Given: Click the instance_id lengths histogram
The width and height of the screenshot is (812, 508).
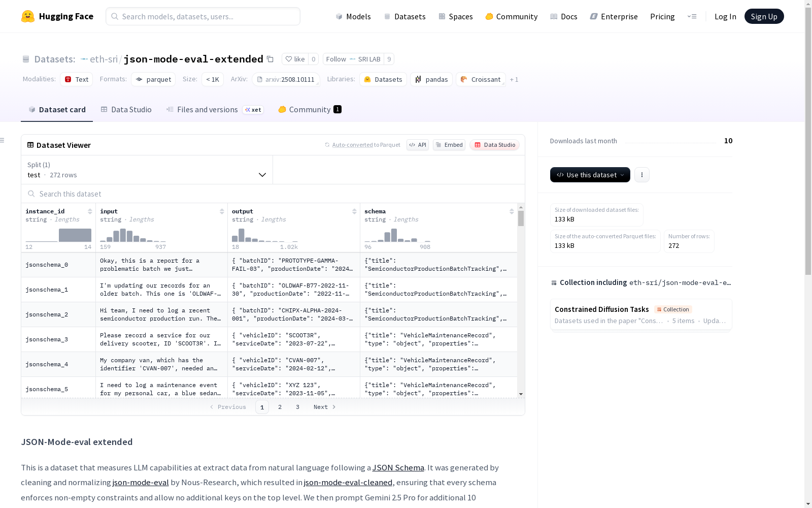Looking at the screenshot, I should (x=58, y=235).
